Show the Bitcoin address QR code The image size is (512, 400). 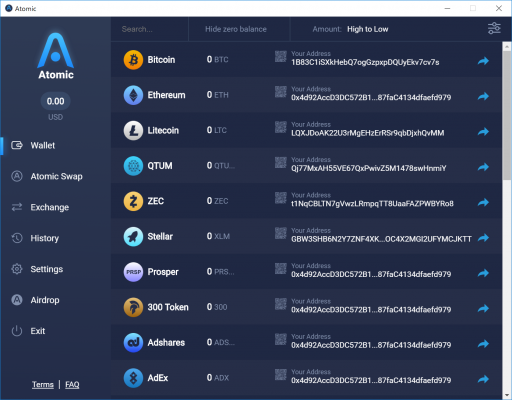tap(281, 56)
